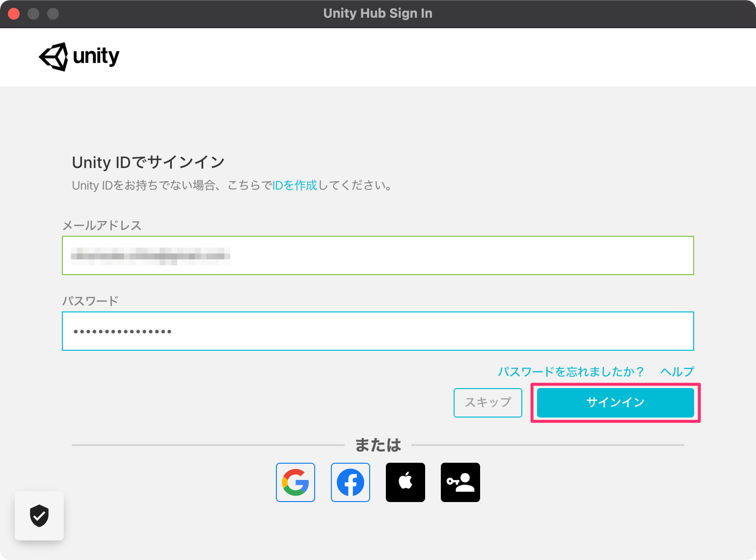
Task: Open the IDを作成 link
Action: tap(295, 185)
